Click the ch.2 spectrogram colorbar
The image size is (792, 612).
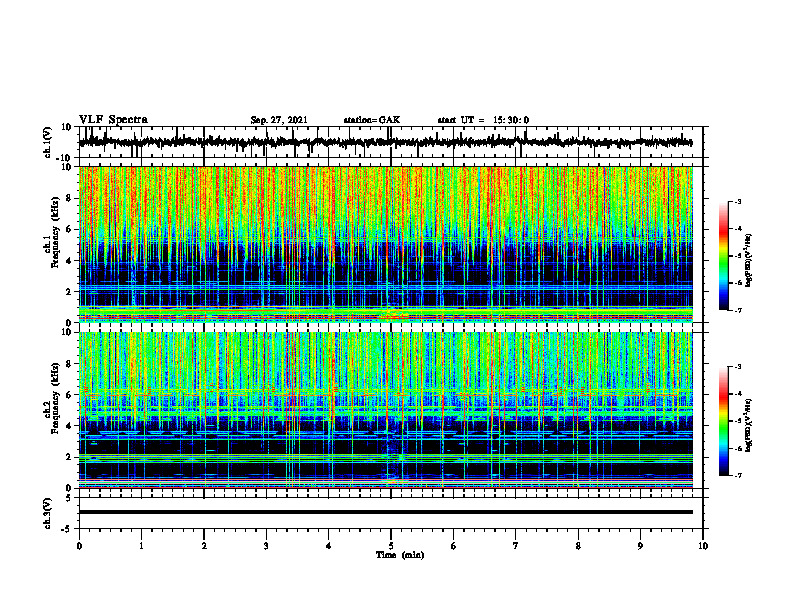click(724, 421)
